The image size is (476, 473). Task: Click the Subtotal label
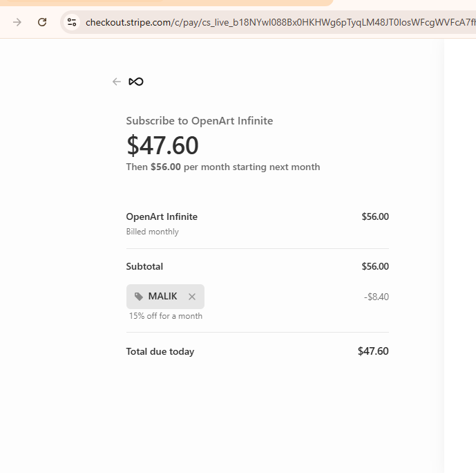144,266
